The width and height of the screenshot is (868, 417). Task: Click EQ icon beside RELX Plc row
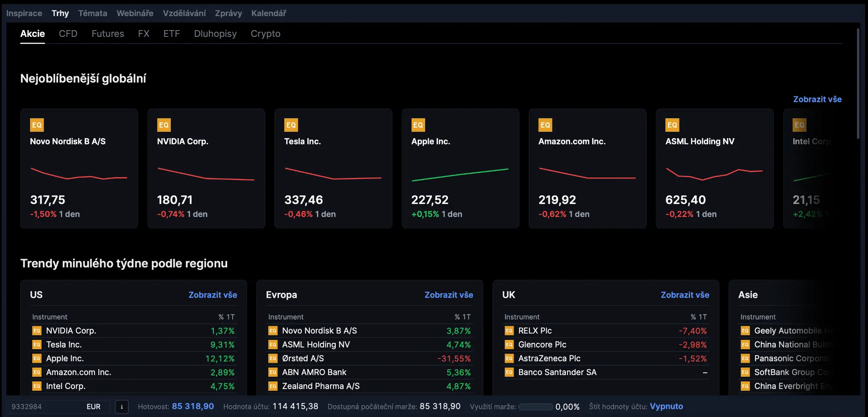tap(509, 331)
